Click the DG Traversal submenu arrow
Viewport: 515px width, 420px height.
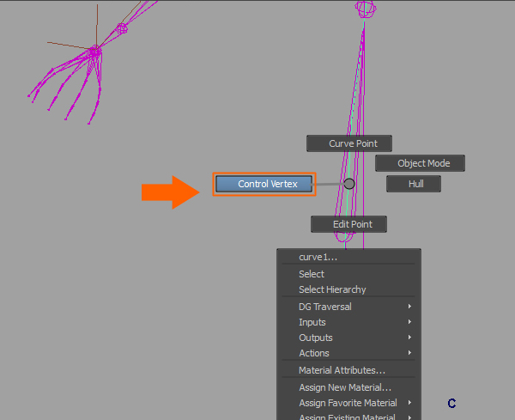tap(409, 307)
